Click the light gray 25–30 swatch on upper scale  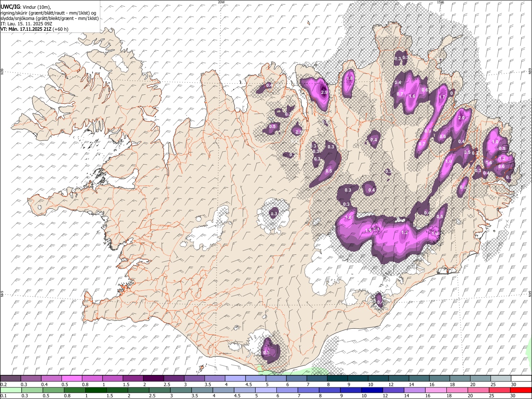click(x=501, y=379)
